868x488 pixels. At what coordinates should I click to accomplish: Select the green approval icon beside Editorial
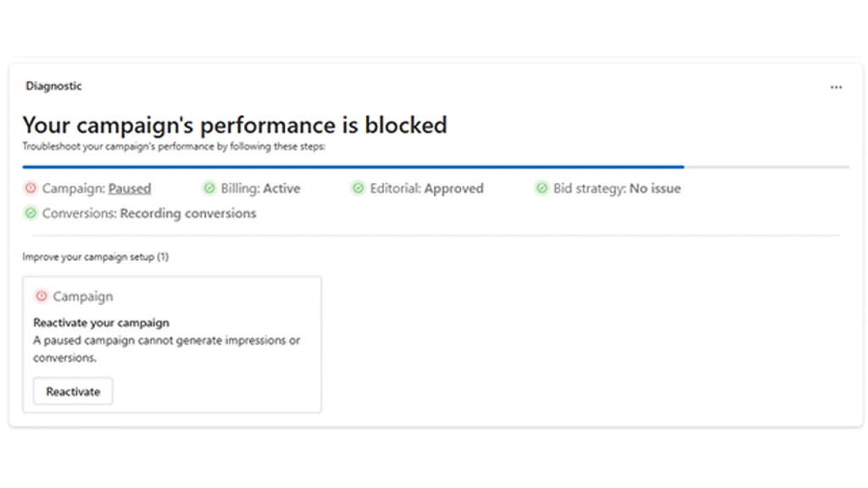(x=359, y=188)
